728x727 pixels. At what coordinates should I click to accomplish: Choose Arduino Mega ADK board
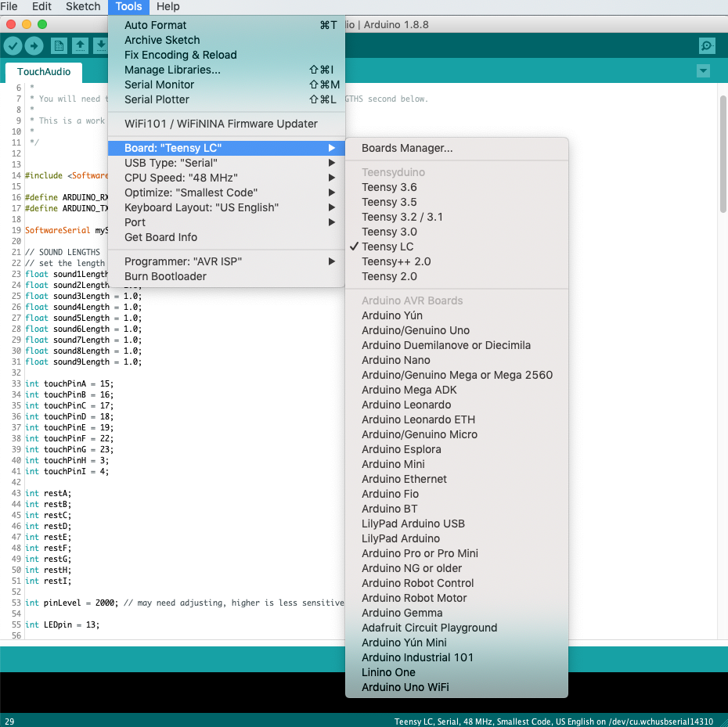pos(457,390)
